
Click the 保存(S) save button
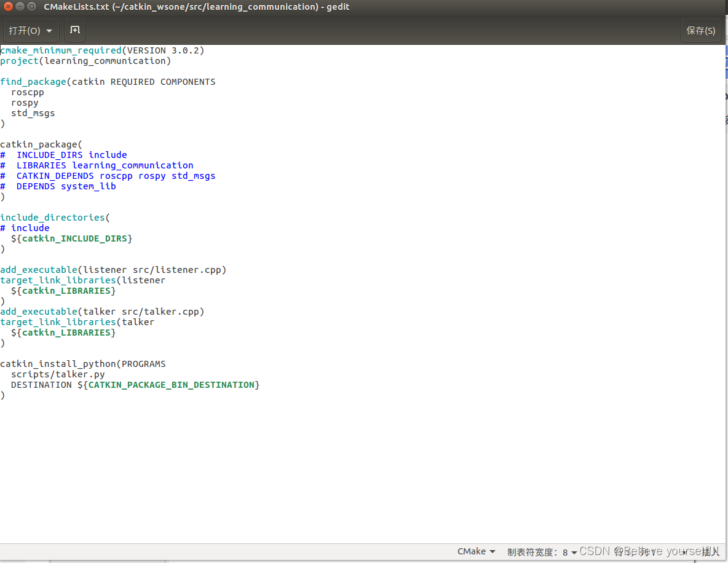[x=700, y=30]
